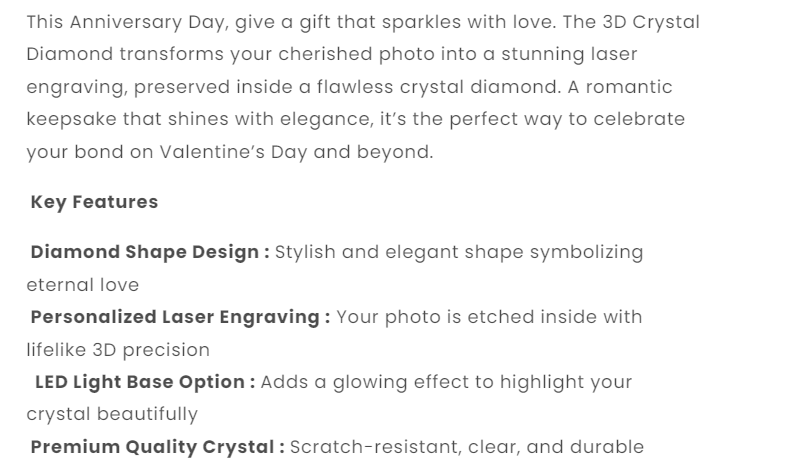Click "3D Crystal" ending the first line
The image size is (811, 475).
(x=650, y=22)
